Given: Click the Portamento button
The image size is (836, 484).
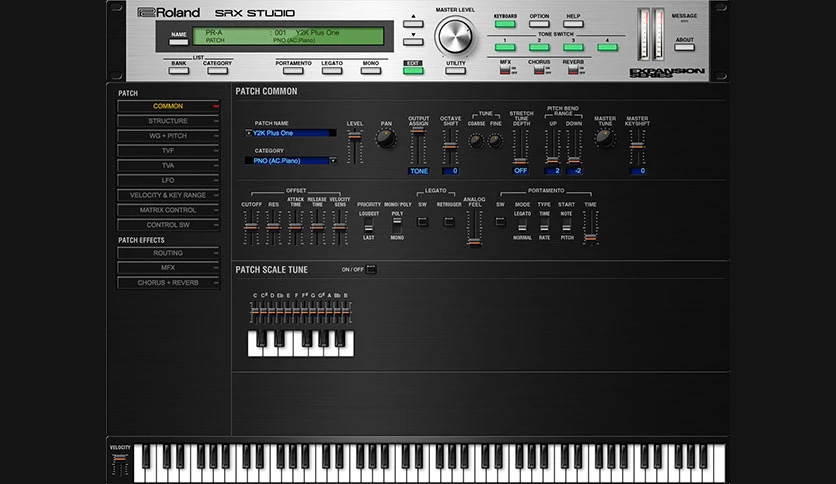Looking at the screenshot, I should (293, 70).
